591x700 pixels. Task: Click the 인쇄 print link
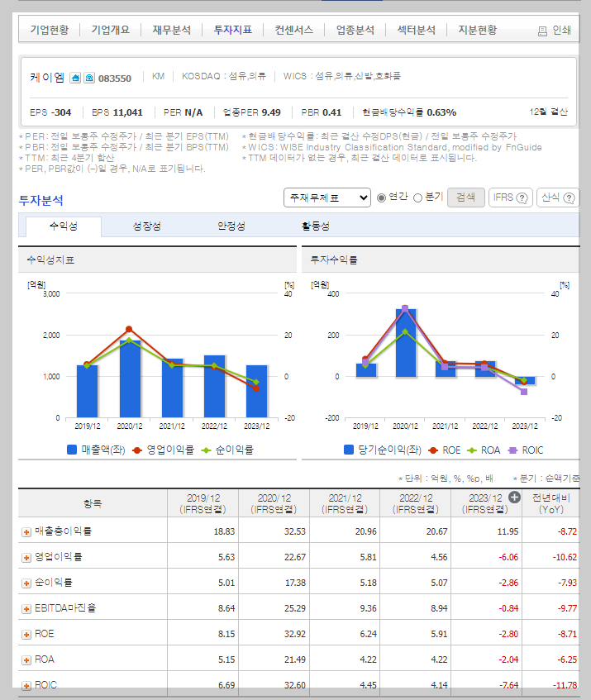555,31
